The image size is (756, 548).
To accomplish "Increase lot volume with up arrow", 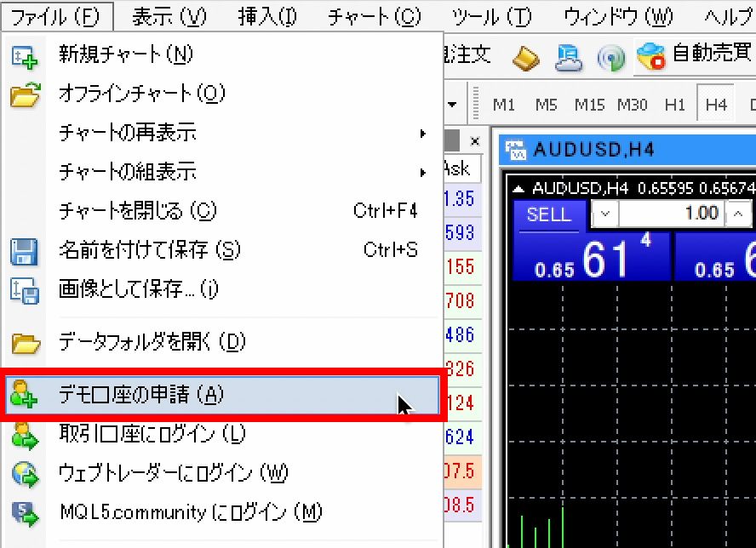I will pos(739,214).
